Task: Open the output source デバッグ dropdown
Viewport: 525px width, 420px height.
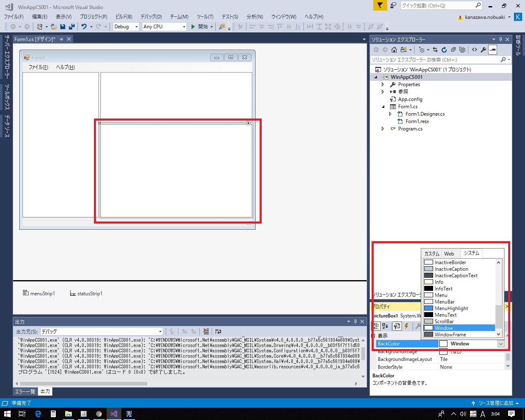Action: coord(102,331)
